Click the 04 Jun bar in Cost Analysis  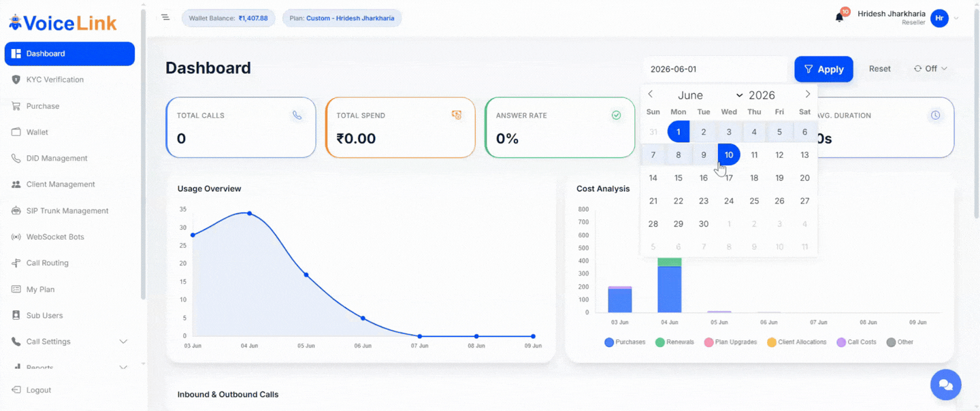(x=670, y=285)
